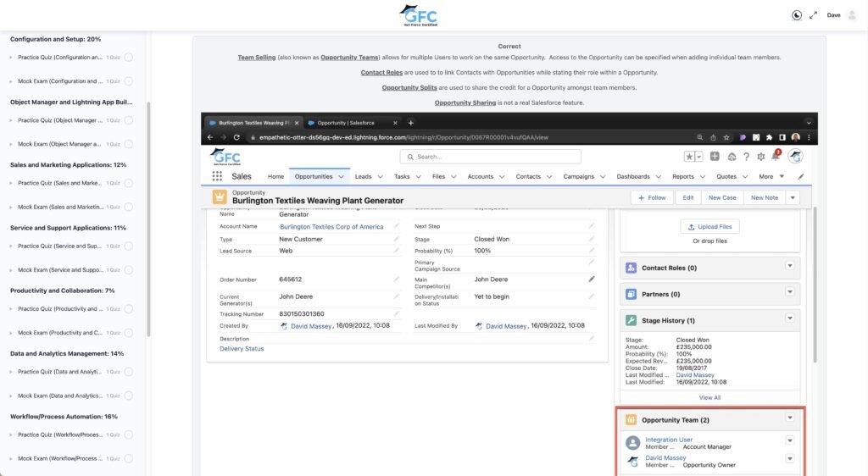Click the Salesforce search field

click(x=491, y=157)
